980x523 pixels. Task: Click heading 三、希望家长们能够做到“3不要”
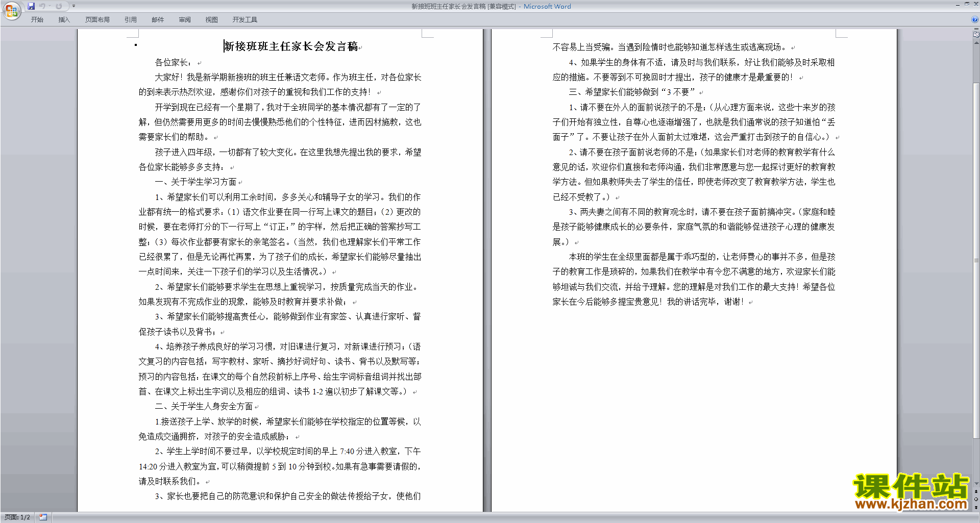tap(632, 92)
